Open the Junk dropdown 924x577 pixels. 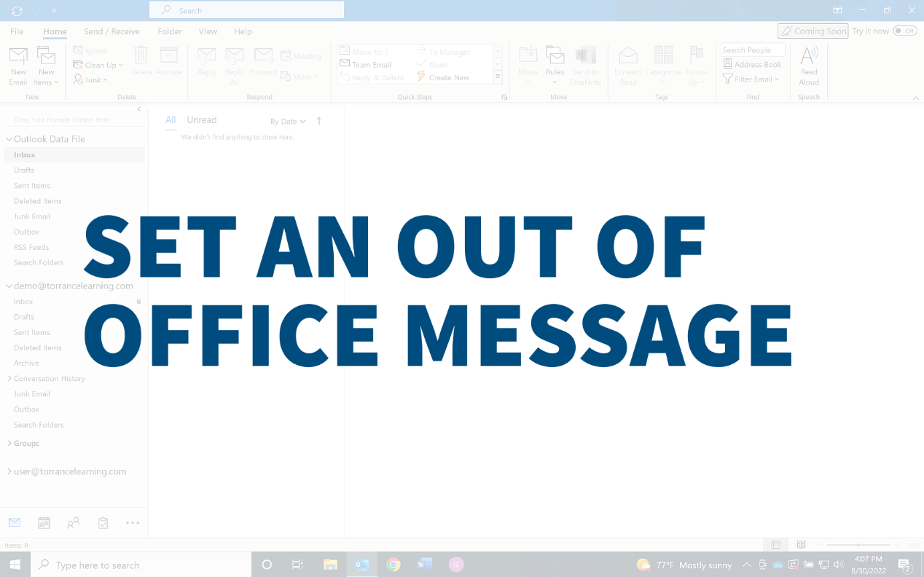91,79
